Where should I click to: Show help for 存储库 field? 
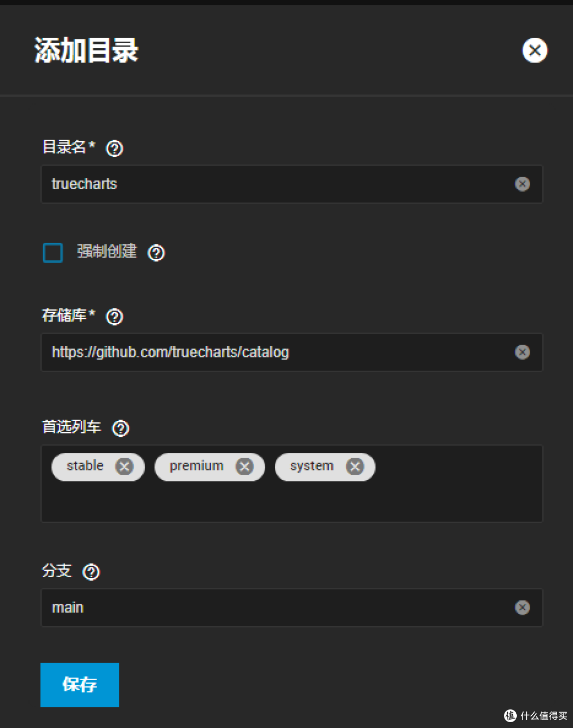(115, 317)
